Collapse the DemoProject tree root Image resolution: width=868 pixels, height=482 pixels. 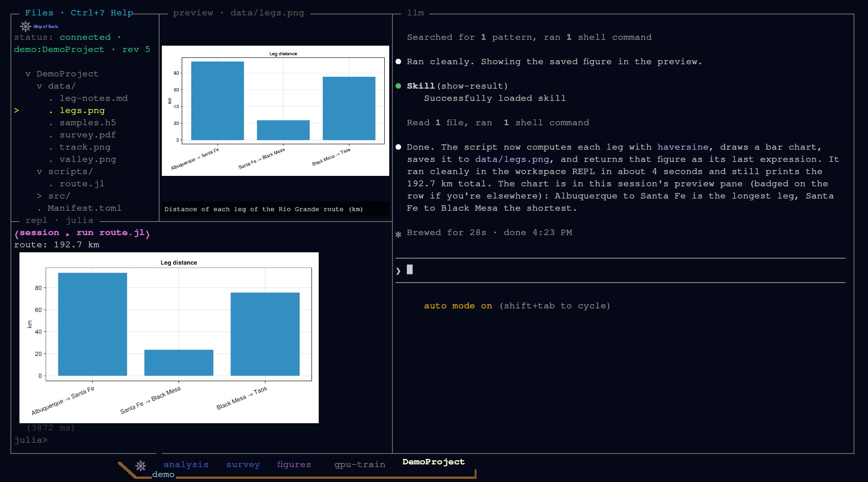coord(28,74)
